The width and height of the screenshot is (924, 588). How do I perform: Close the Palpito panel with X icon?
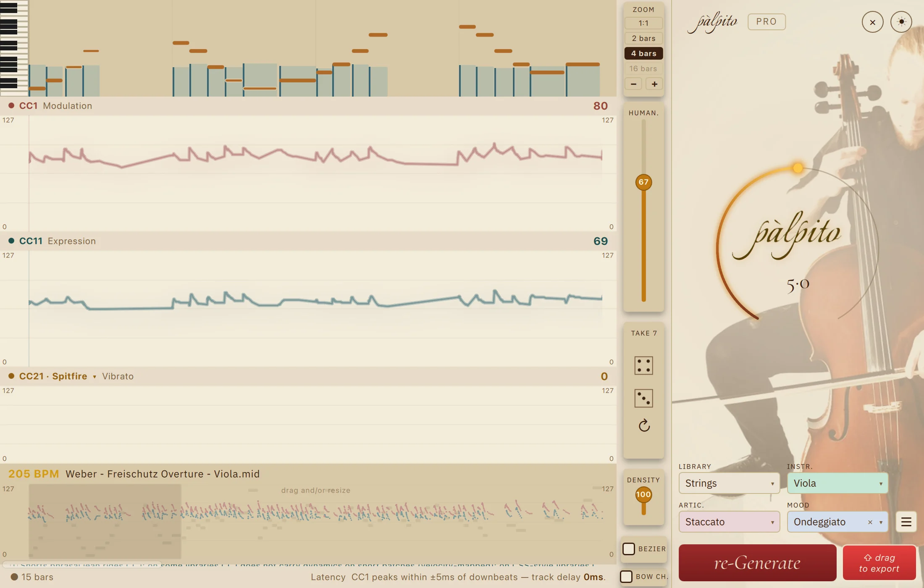pyautogui.click(x=872, y=22)
